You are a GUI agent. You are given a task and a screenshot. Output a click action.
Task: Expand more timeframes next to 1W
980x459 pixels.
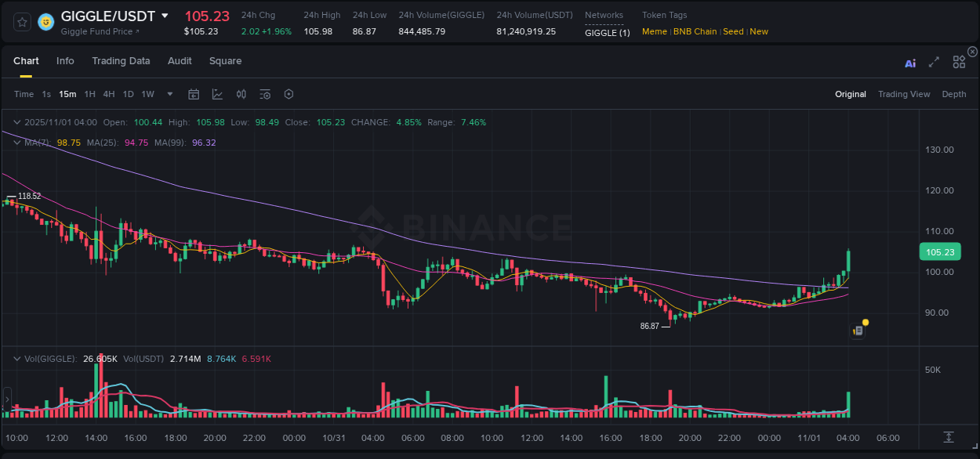click(x=169, y=94)
